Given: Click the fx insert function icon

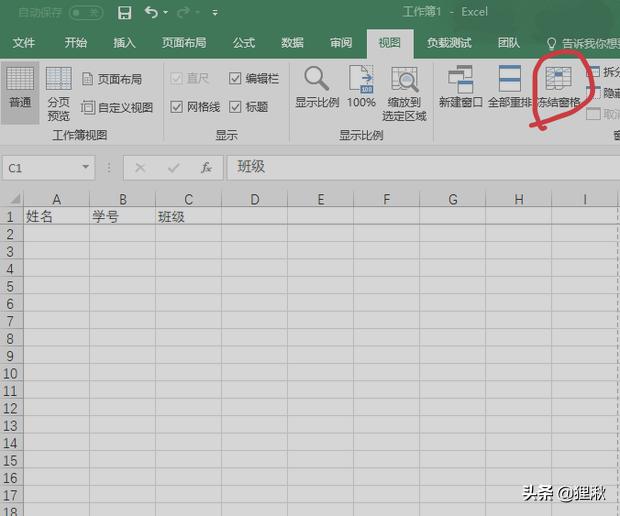Looking at the screenshot, I should click(x=206, y=168).
